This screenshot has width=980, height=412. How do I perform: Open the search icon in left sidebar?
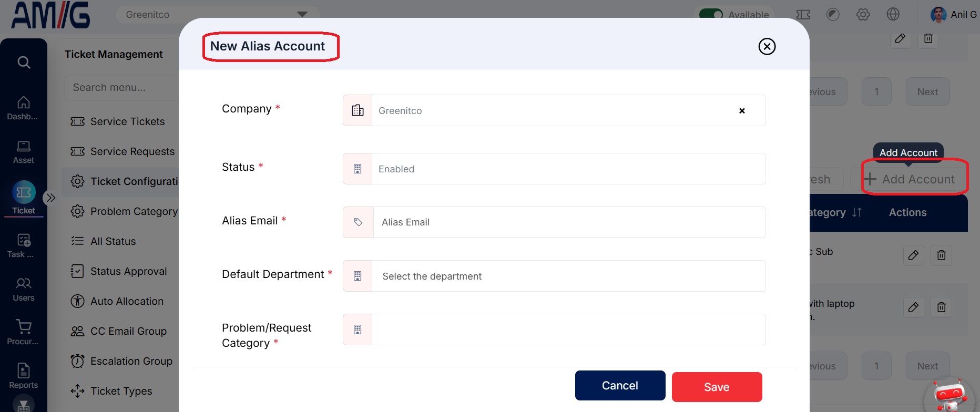pyautogui.click(x=24, y=62)
